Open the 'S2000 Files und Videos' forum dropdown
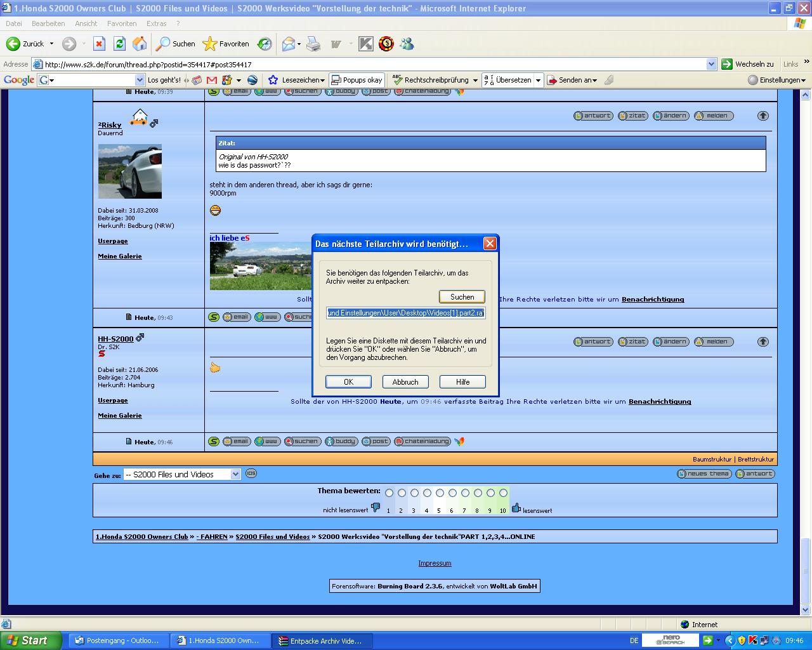 [x=235, y=474]
